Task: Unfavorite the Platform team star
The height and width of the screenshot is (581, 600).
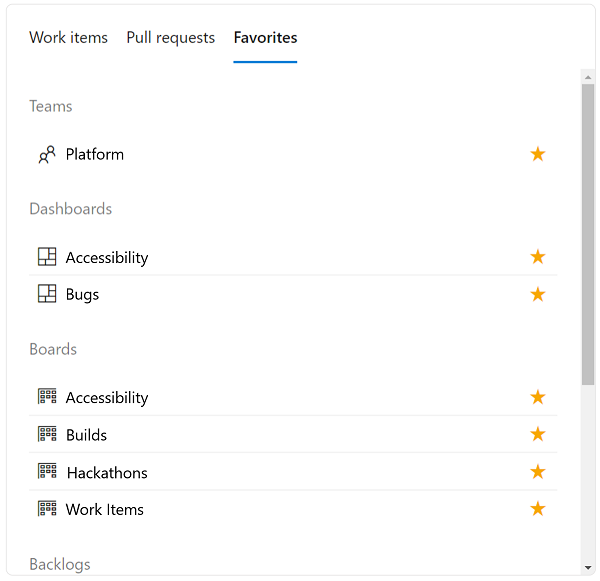Action: 538,154
